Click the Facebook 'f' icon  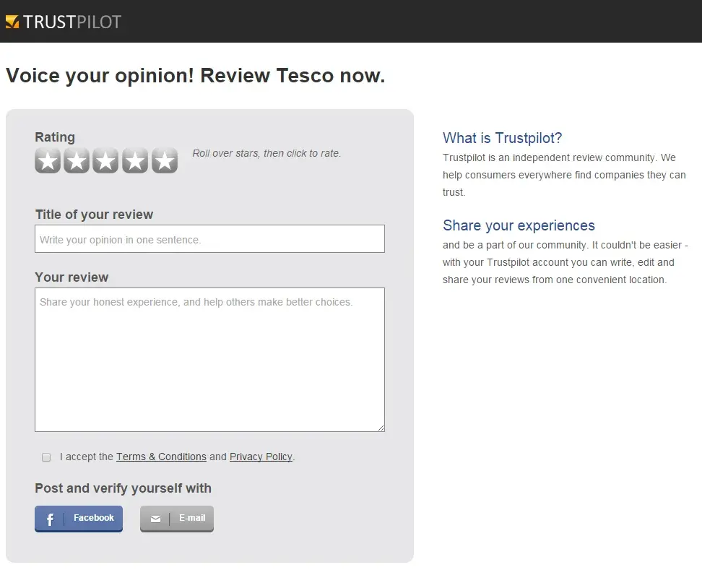(50, 519)
